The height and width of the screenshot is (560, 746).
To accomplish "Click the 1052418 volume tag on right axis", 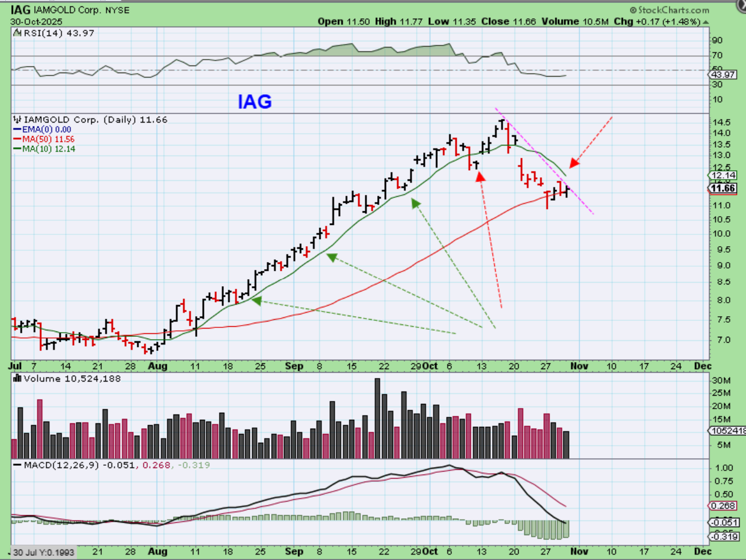I will pyautogui.click(x=725, y=431).
